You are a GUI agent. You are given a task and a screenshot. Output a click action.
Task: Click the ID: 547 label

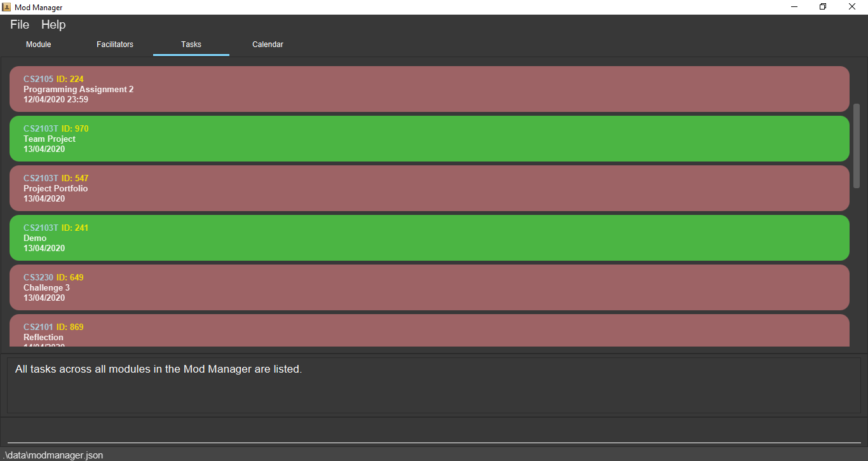tap(75, 178)
